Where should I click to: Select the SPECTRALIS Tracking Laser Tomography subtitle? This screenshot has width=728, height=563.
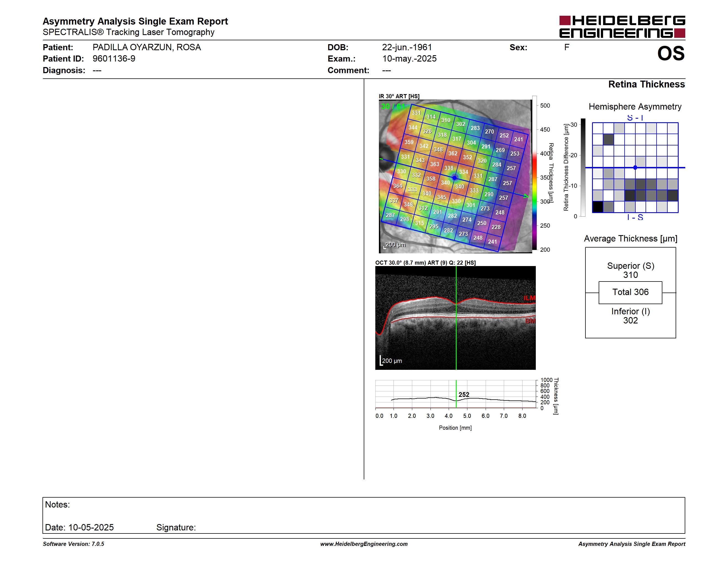pyautogui.click(x=129, y=32)
